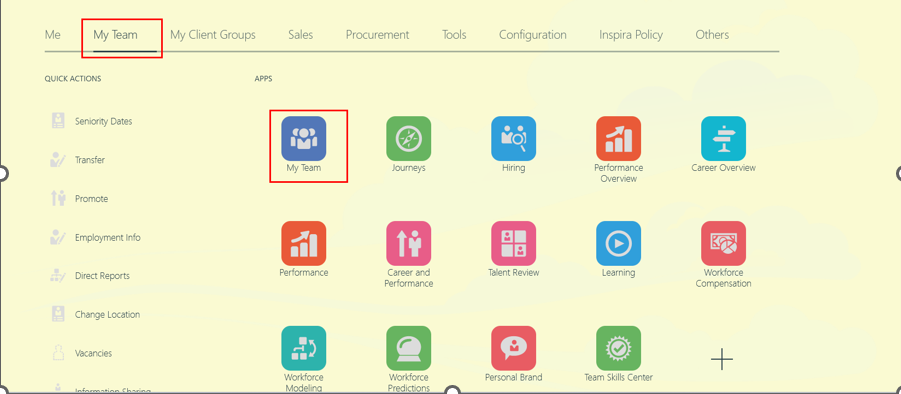This screenshot has width=901, height=394.
Task: Choose the Promote quick action
Action: pyautogui.click(x=79, y=199)
